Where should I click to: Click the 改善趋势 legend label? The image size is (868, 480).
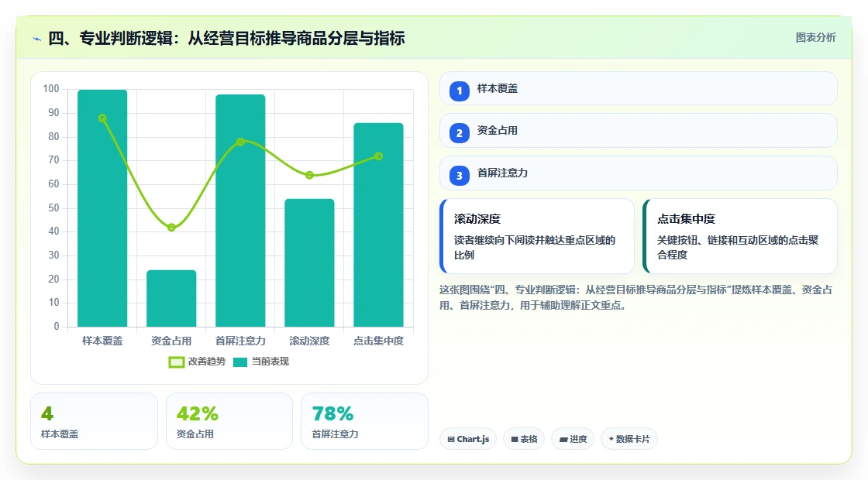[x=206, y=362]
